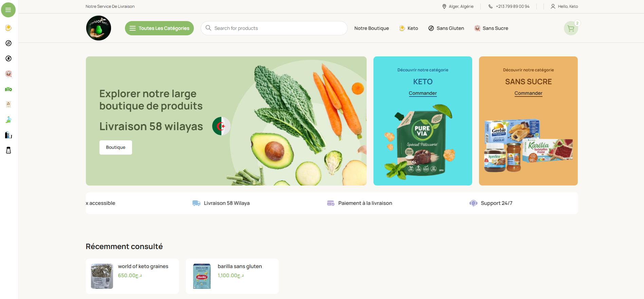Focus the Search for products field
The width and height of the screenshot is (644, 299).
[x=274, y=28]
